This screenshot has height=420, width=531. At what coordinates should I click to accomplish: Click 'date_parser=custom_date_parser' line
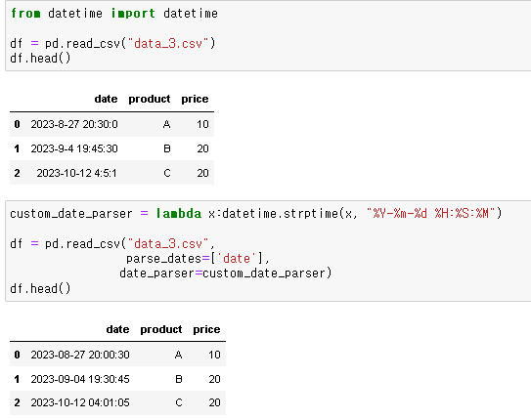pyautogui.click(x=226, y=273)
